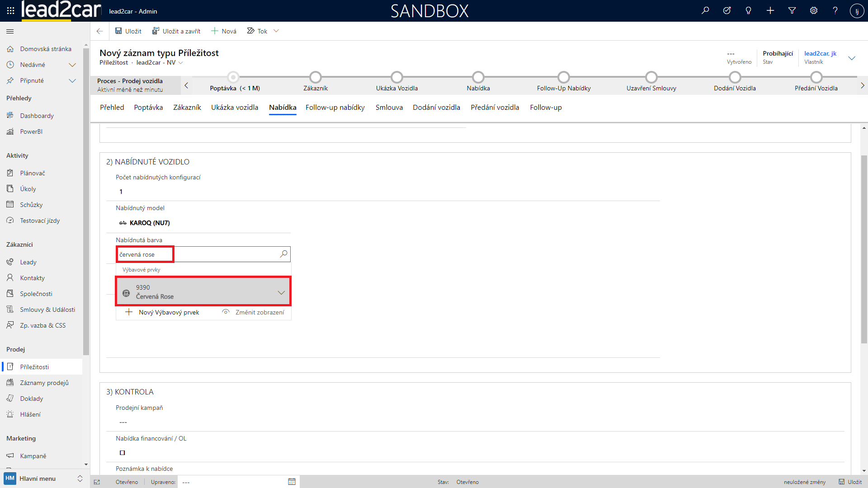The width and height of the screenshot is (868, 488).
Task: Open the settings gear icon
Action: tap(813, 10)
